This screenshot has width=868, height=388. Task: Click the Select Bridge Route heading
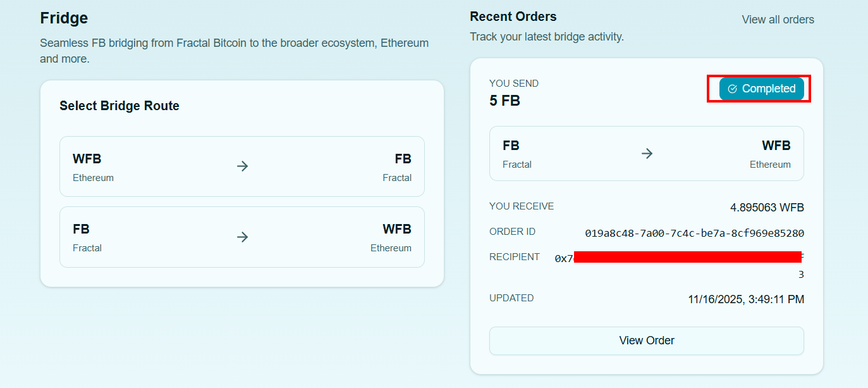coord(119,106)
